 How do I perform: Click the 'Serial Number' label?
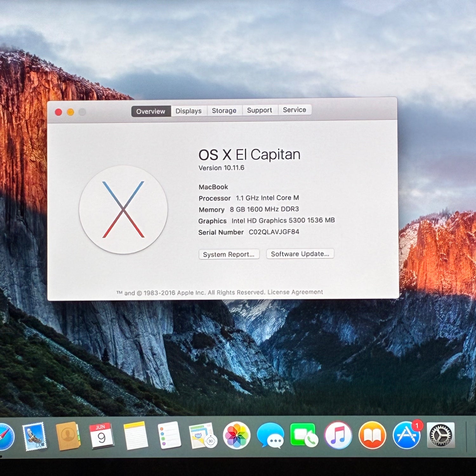[221, 233]
